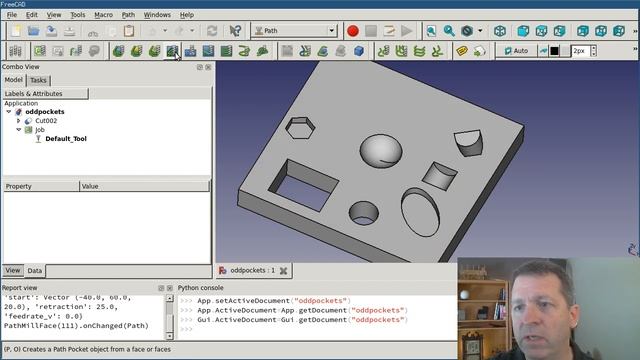Click the Fit Selection magnifier icon

(449, 31)
